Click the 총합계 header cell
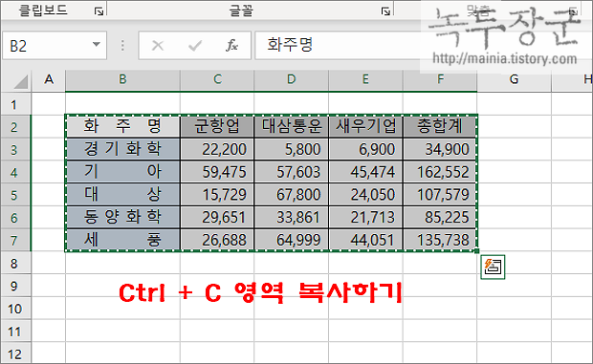 [x=440, y=126]
